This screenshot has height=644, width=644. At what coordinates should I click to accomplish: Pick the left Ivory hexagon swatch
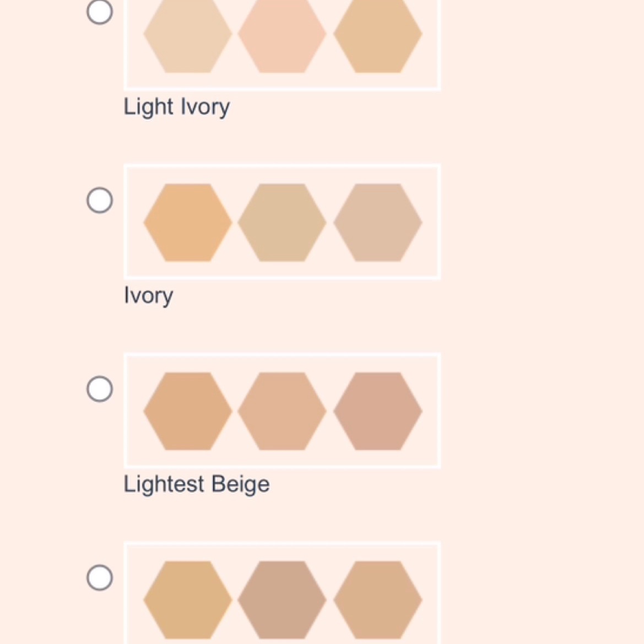pos(187,223)
